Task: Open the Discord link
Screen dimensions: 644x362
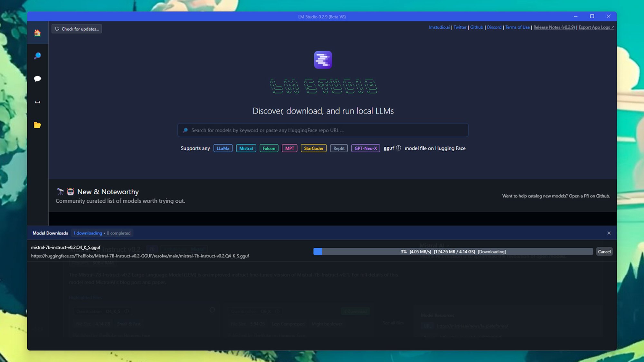Action: click(x=494, y=27)
